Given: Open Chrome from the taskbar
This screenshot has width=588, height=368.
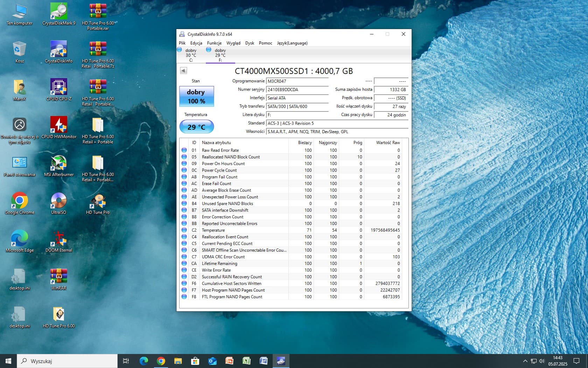Looking at the screenshot, I should point(161,361).
